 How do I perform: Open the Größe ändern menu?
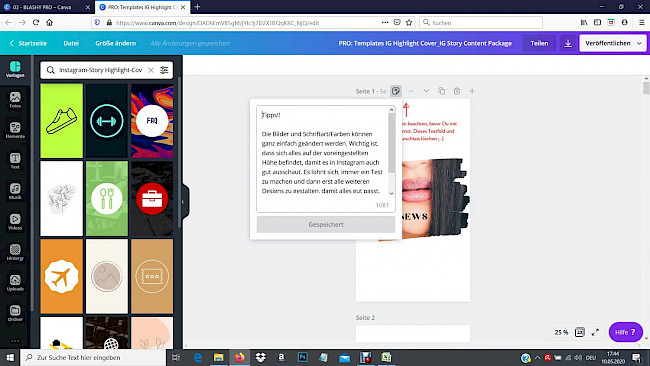click(115, 43)
